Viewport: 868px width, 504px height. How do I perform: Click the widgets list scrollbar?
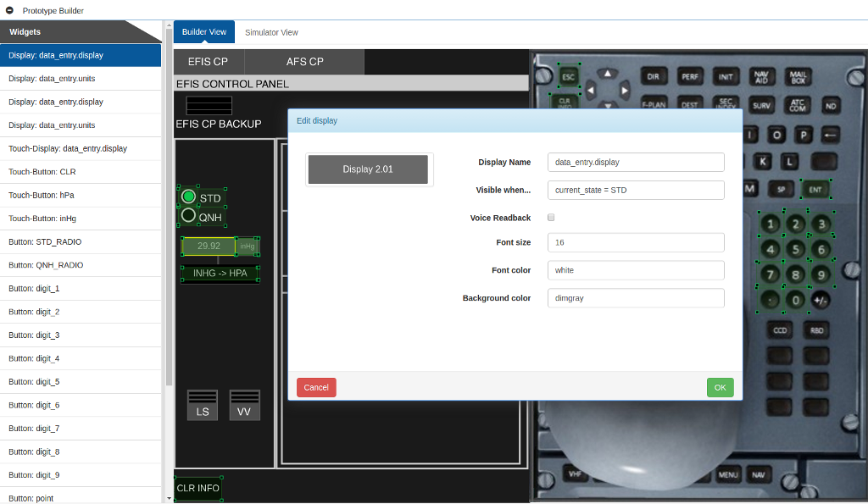click(x=169, y=205)
